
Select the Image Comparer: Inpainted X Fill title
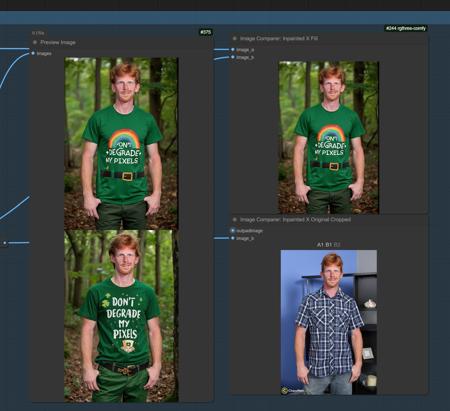[x=279, y=38]
